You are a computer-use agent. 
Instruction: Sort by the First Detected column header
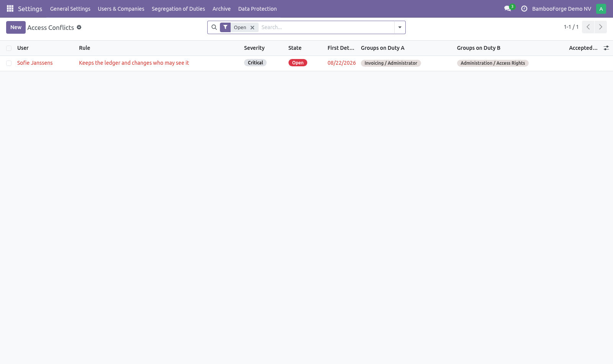tap(341, 48)
